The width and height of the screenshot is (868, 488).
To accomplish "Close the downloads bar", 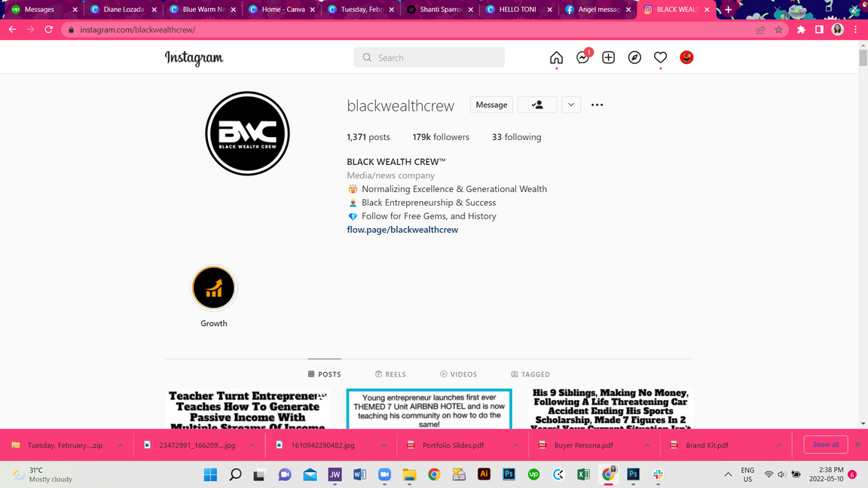I will pos(857,445).
